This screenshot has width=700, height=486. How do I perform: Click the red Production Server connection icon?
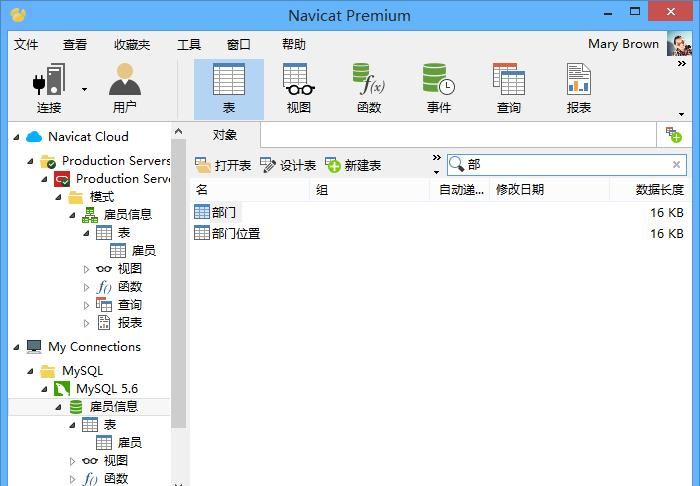point(62,179)
